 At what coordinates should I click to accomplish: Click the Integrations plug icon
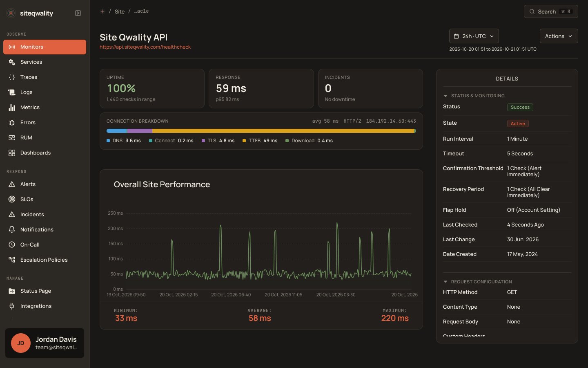(x=12, y=306)
